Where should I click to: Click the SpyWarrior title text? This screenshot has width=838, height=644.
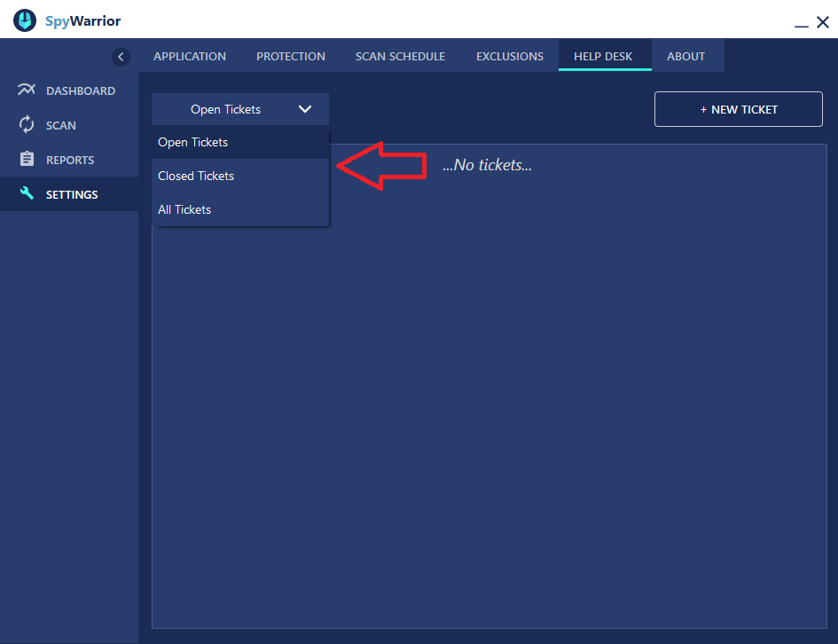pyautogui.click(x=82, y=20)
